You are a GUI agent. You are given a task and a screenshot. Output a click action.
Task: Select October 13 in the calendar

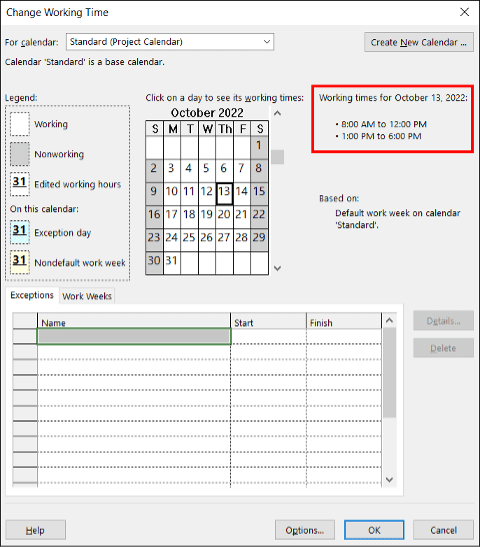pyautogui.click(x=224, y=192)
